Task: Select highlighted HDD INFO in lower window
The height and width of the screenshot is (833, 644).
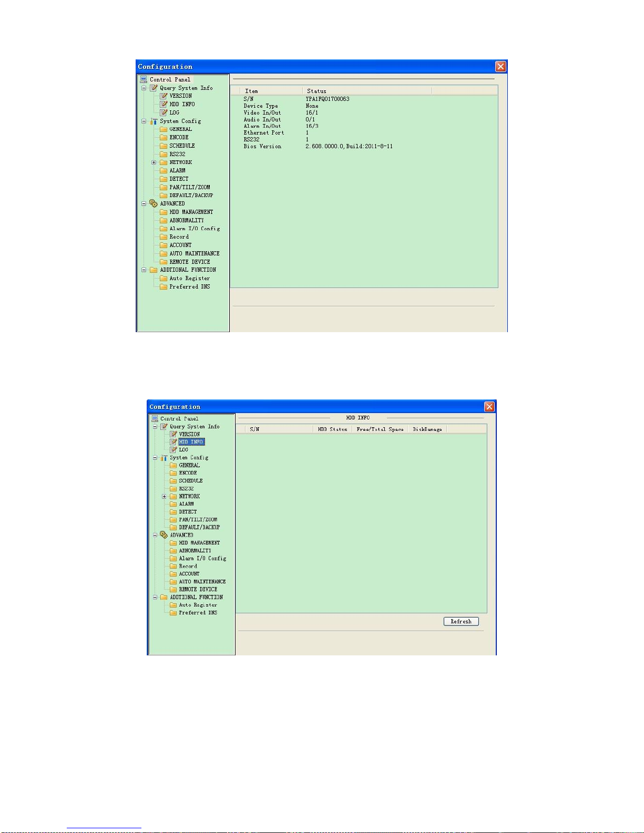Action: pyautogui.click(x=191, y=442)
